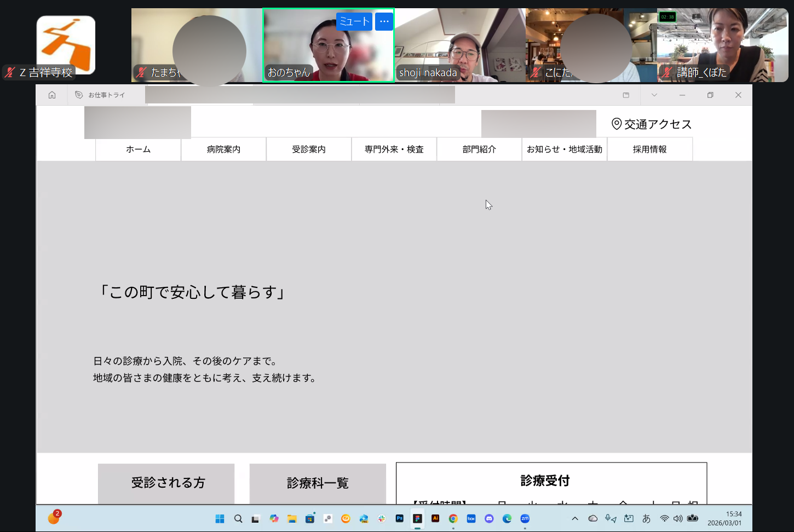The height and width of the screenshot is (532, 794).
Task: Open more options (…) on おのちゃん's video
Action: (x=384, y=21)
